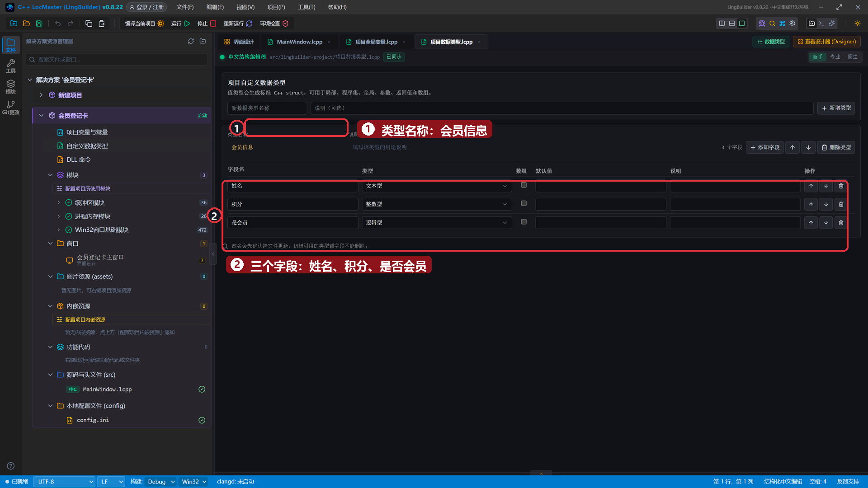Screen dimensions: 868x488
Task: Click the sparkle AI assistant icon
Action: 832,23
